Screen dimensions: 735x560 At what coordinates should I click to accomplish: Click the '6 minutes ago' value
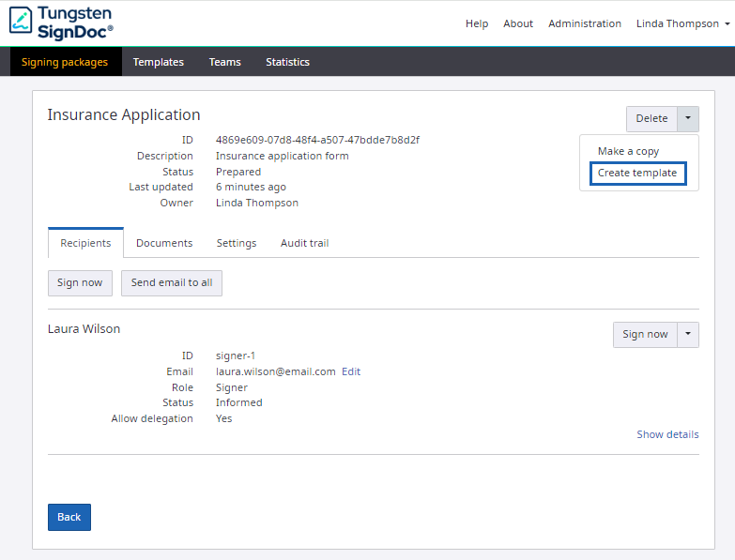click(251, 187)
